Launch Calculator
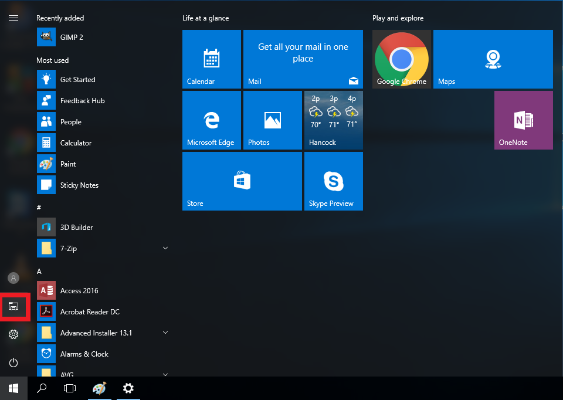 [103, 143]
